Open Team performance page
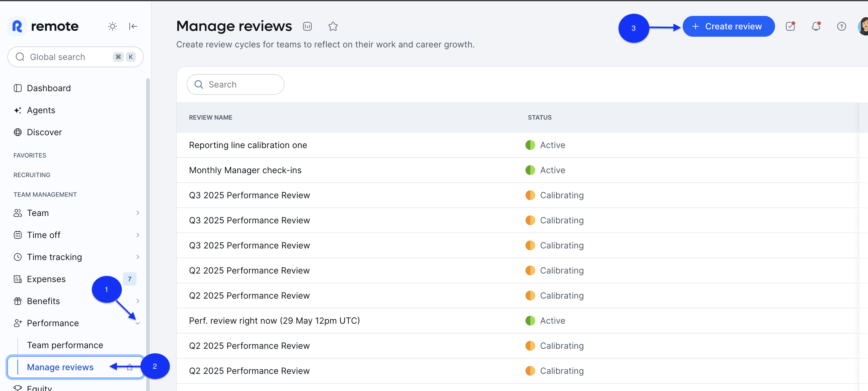 click(65, 345)
